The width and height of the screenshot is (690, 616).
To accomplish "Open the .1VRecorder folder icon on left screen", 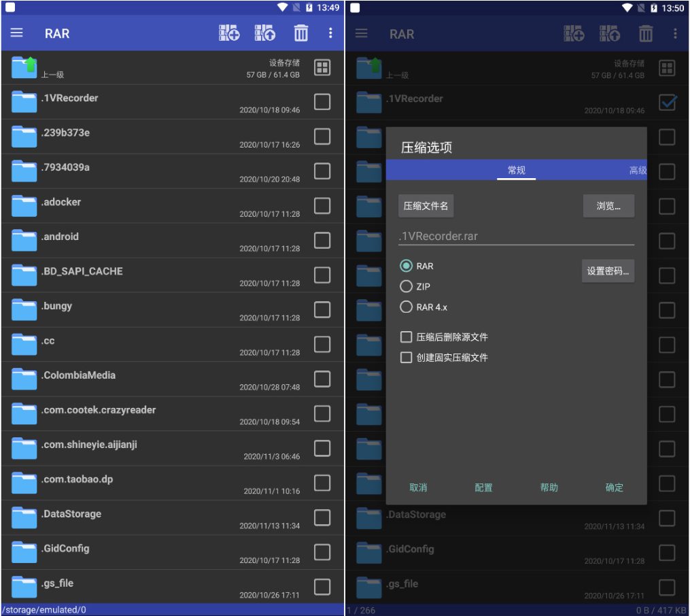I will [24, 101].
